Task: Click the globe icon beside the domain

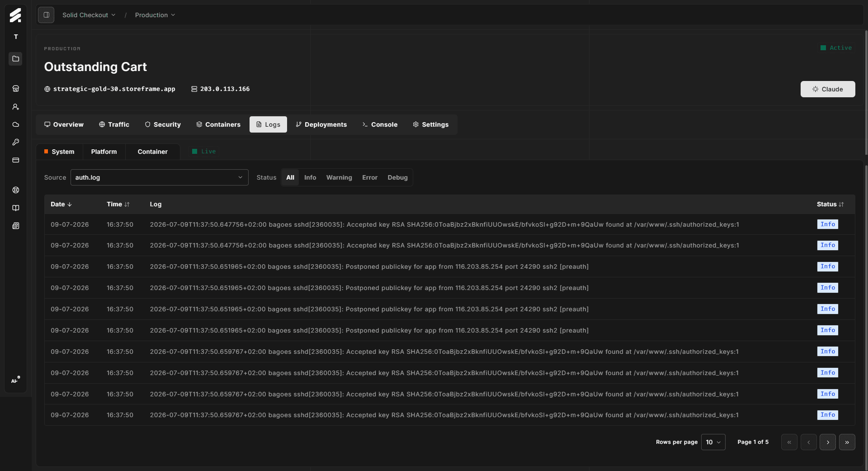Action: [47, 89]
